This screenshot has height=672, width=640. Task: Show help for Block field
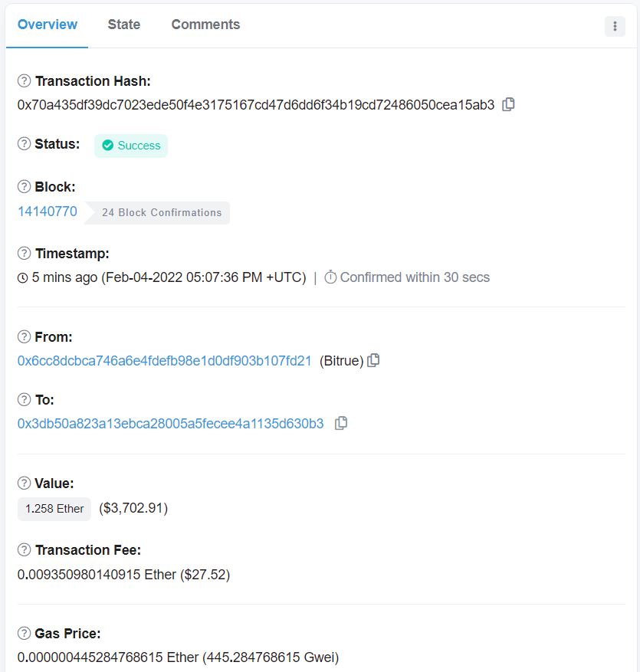tap(24, 186)
